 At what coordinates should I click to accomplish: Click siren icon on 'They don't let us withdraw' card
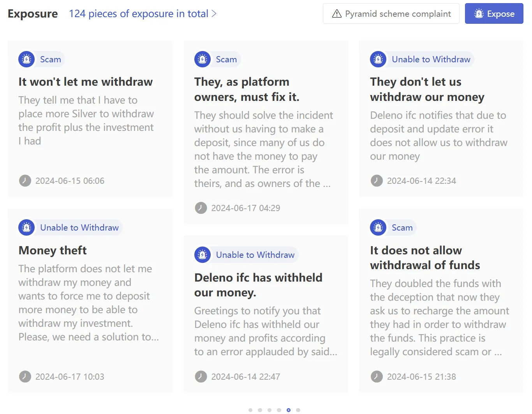tap(378, 59)
